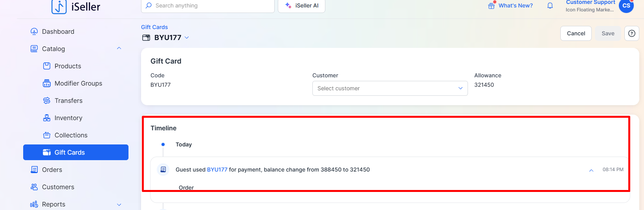Click the Customer Support account name

(591, 2)
